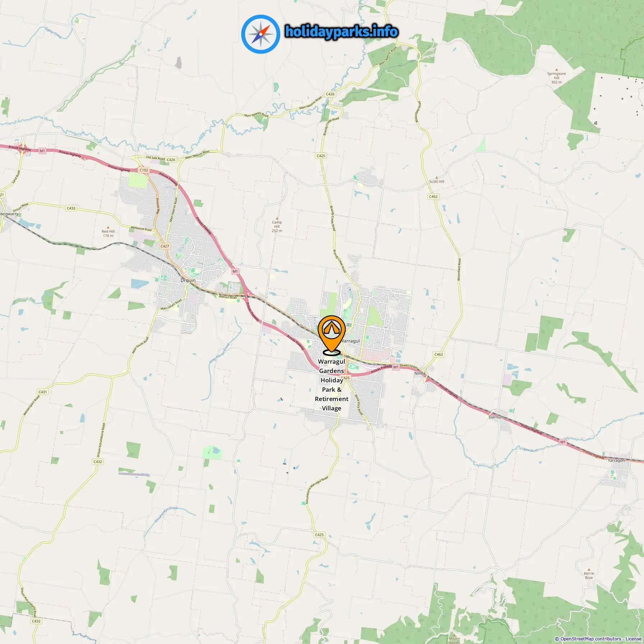Open the holidayparks.info title link
Image resolution: width=644 pixels, height=644 pixels.
[x=341, y=32]
